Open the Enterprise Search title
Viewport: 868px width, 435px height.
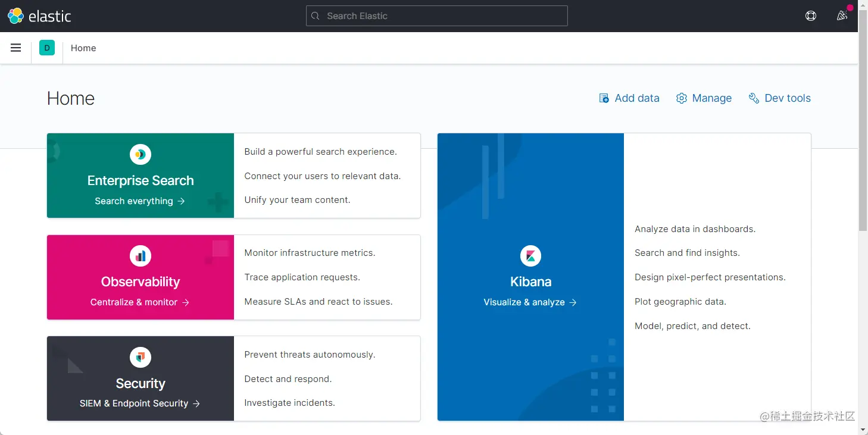pyautogui.click(x=140, y=181)
